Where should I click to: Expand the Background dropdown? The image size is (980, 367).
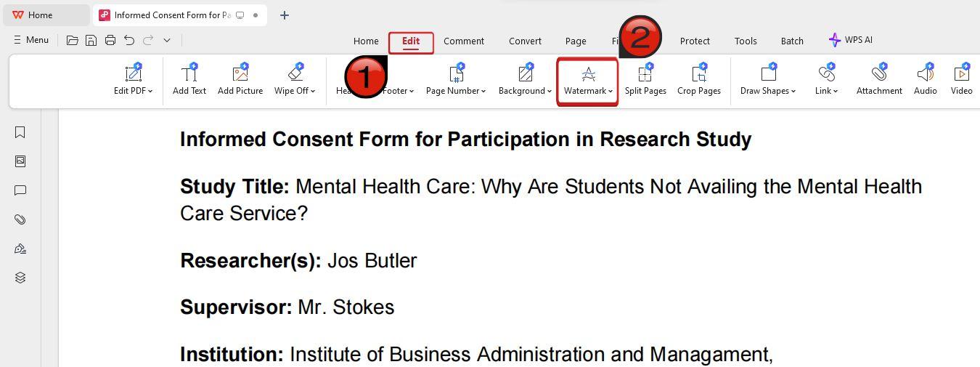point(525,80)
